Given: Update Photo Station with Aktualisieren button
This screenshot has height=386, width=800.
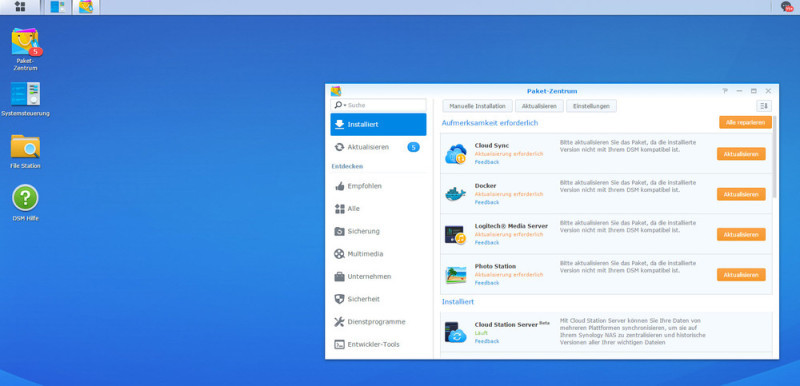Looking at the screenshot, I should pyautogui.click(x=741, y=275).
